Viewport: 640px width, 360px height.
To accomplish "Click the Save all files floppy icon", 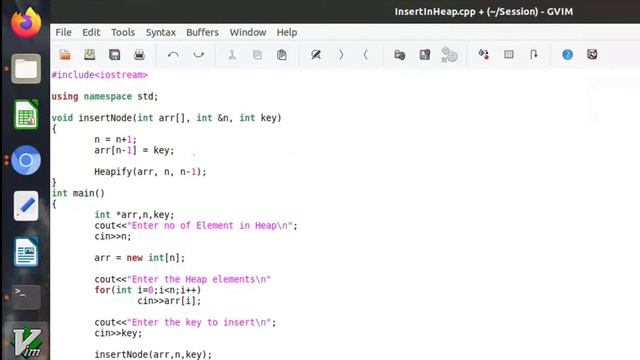I will [115, 54].
